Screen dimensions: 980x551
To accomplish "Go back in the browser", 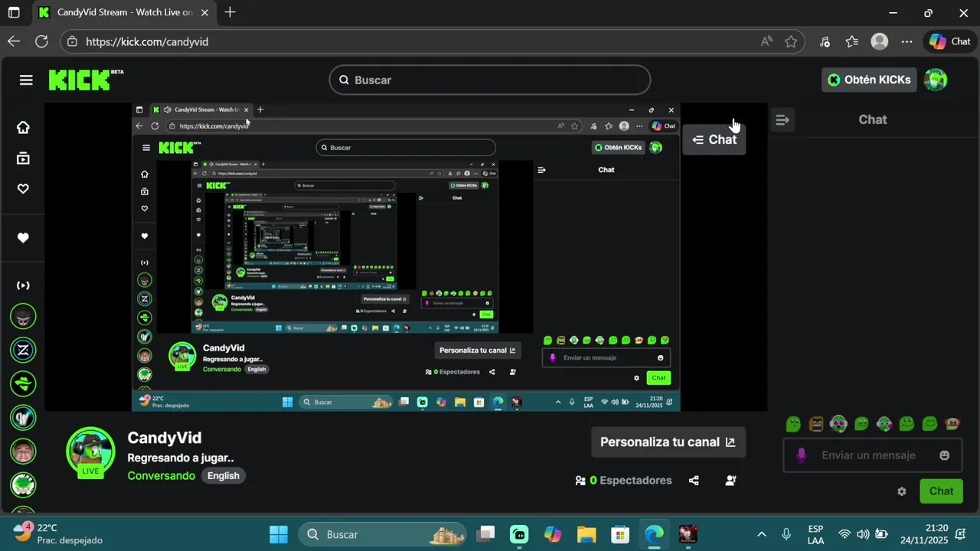I will tap(14, 41).
